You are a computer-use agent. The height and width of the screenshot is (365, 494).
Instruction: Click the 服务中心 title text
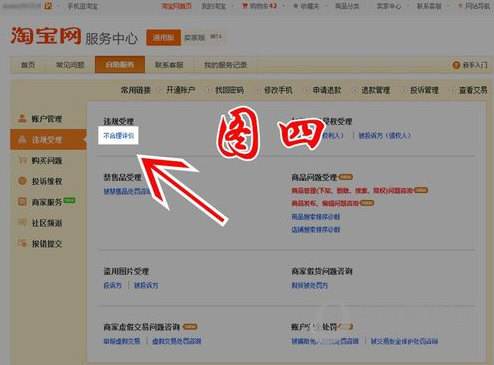click(111, 38)
